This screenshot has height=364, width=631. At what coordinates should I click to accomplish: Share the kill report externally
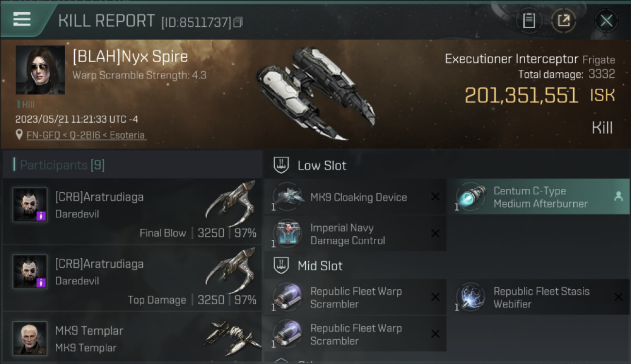(564, 20)
